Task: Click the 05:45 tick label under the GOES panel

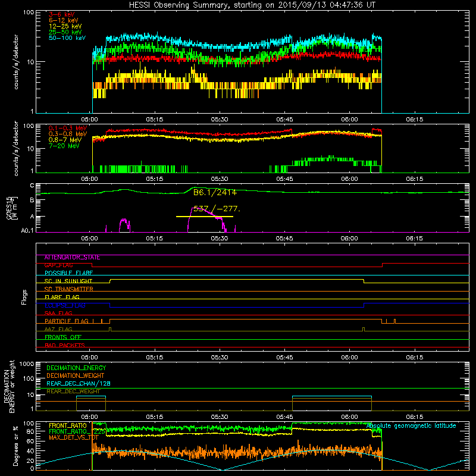Action: tap(284, 239)
